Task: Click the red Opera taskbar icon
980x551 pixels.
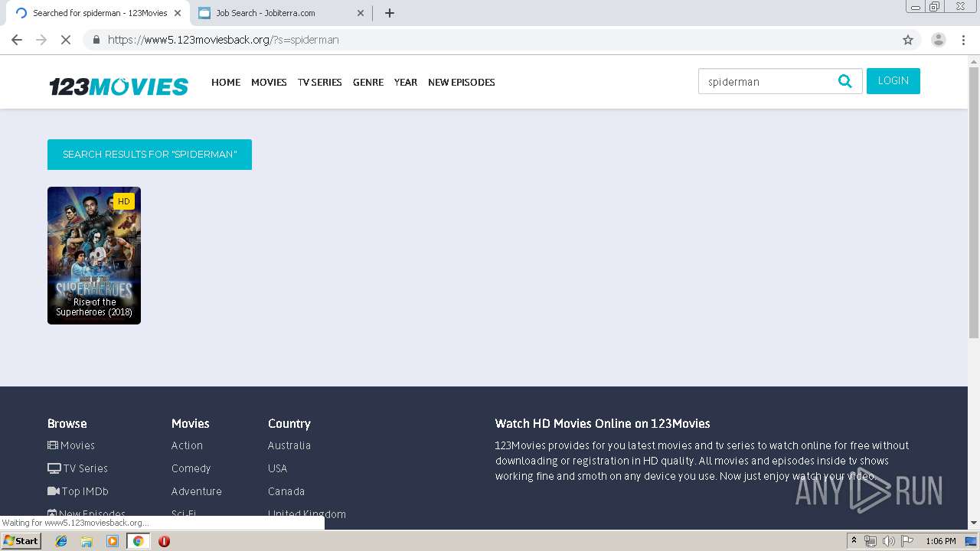Action: click(164, 541)
